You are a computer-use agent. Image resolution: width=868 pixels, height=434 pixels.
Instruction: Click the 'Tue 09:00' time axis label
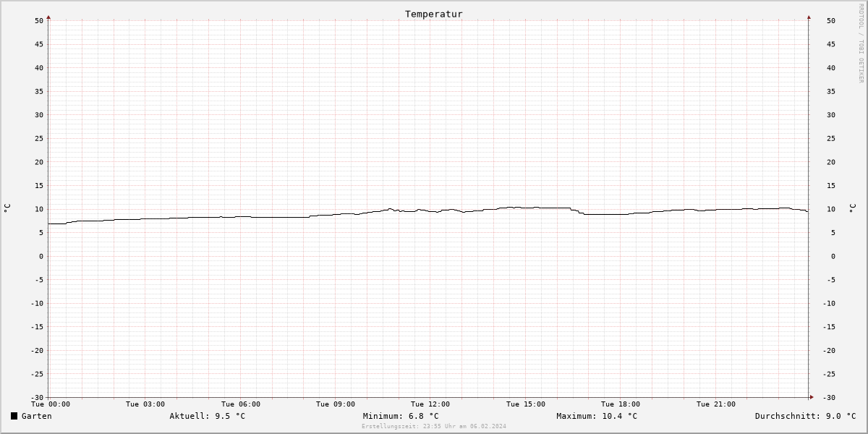(x=336, y=404)
